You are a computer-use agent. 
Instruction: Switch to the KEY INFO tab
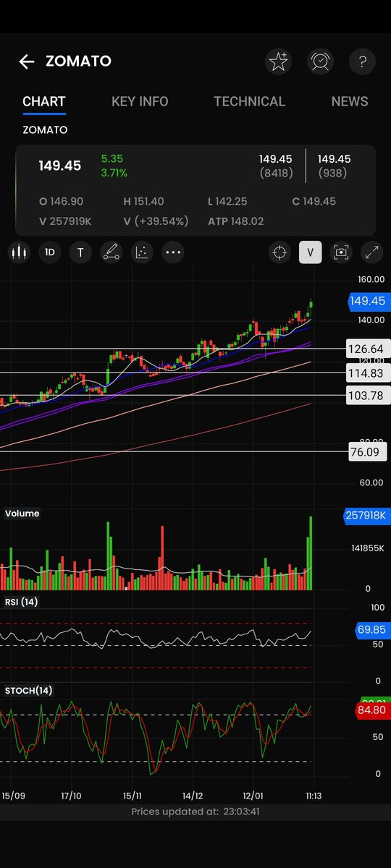click(x=140, y=101)
